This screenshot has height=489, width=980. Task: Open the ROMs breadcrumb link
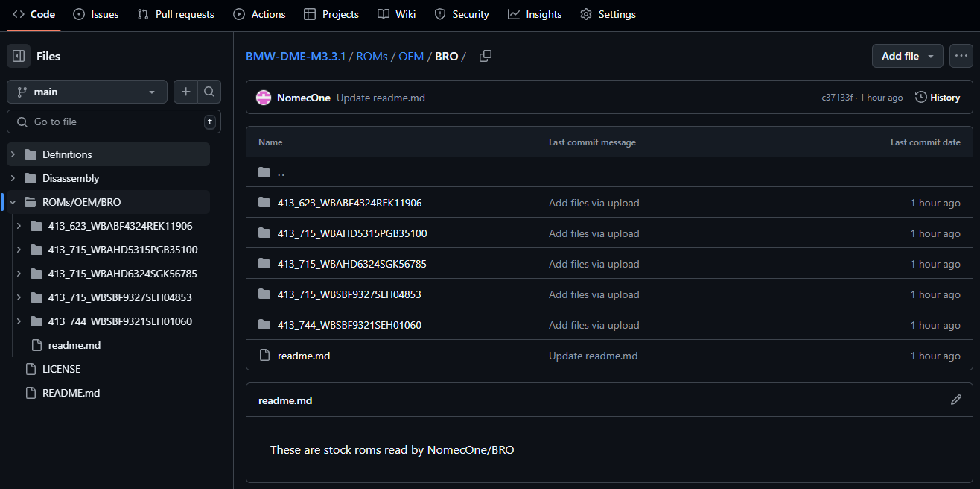[x=372, y=56]
